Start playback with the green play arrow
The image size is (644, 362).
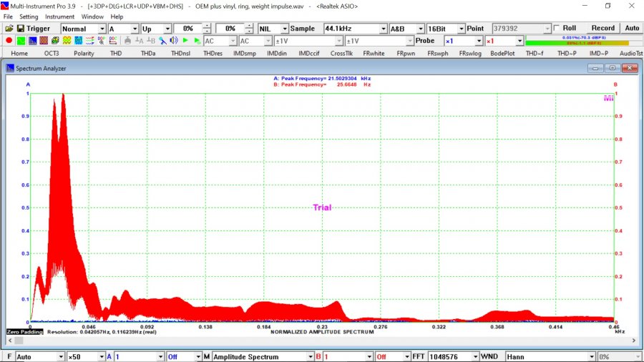185,41
